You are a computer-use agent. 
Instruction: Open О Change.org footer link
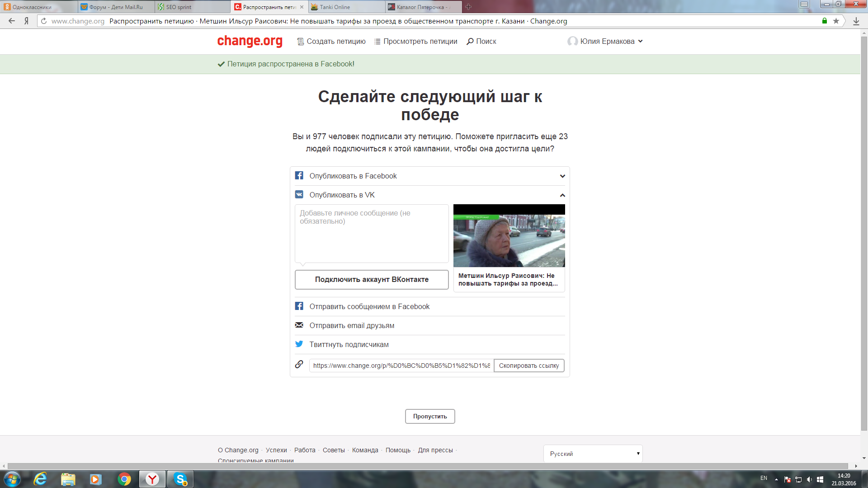click(238, 450)
